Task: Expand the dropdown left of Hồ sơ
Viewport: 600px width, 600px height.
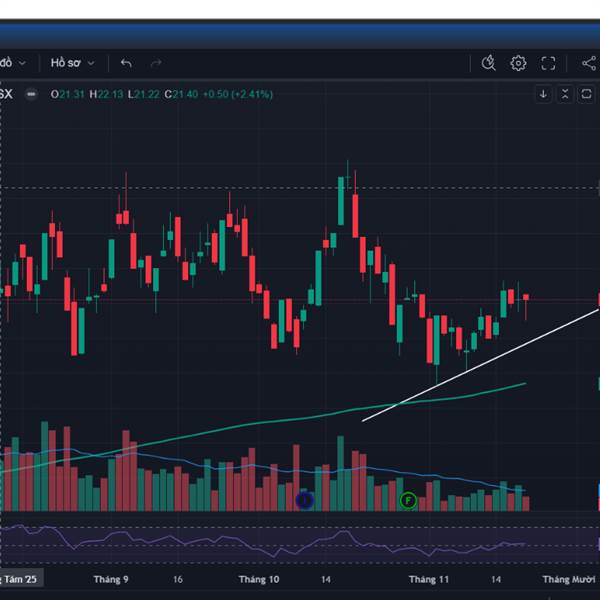Action: (21, 63)
